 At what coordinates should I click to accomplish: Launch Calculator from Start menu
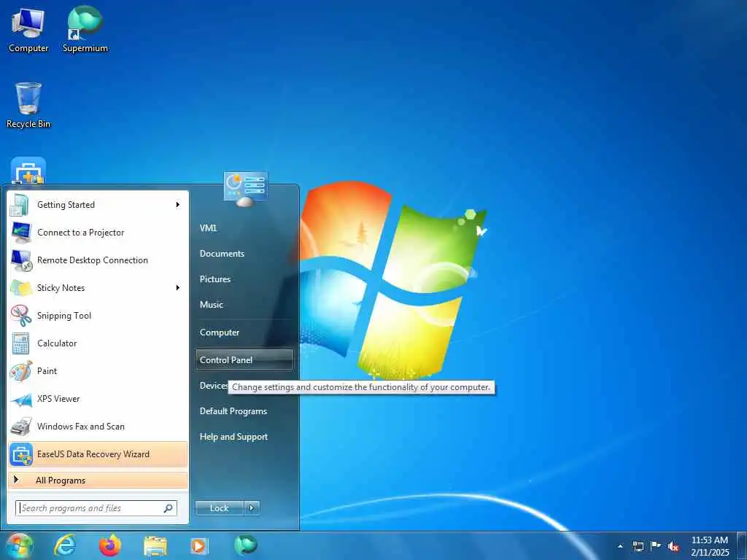click(98, 343)
